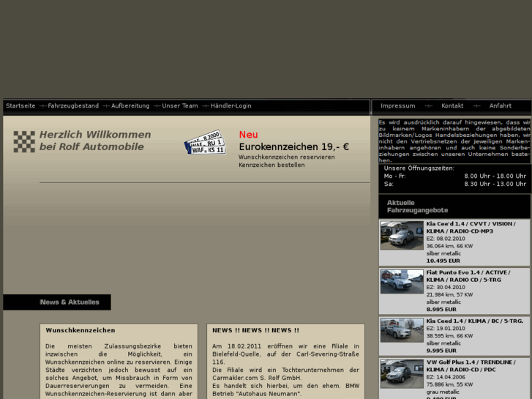Click the Unsere Öffnungszeiten label
Viewport: 532px width, 399px height.
(419, 168)
